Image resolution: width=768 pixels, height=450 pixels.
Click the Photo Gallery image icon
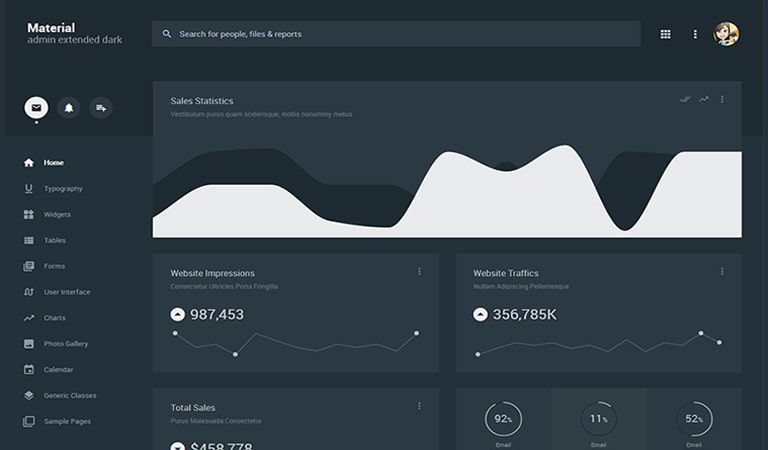click(x=29, y=344)
